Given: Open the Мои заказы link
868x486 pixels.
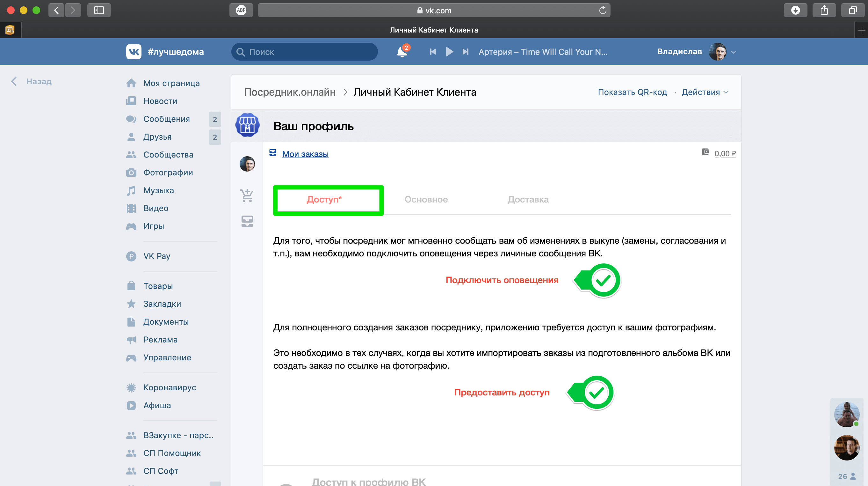Looking at the screenshot, I should (305, 154).
